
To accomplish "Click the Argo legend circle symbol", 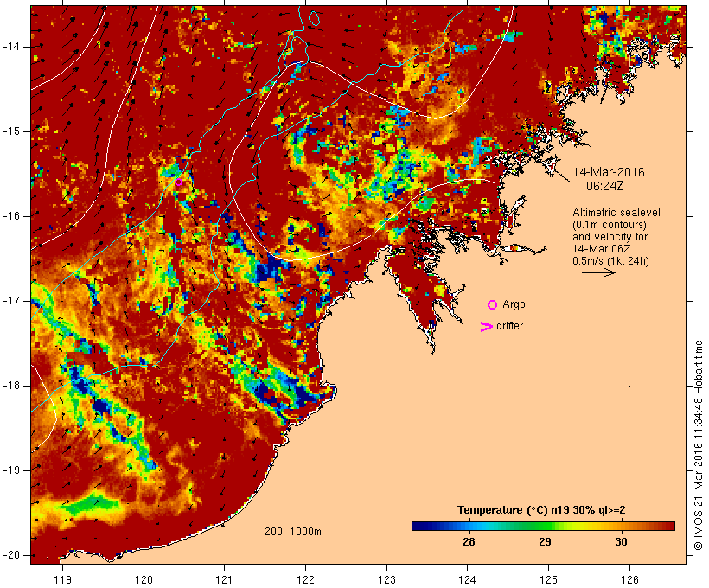I will coord(493,305).
